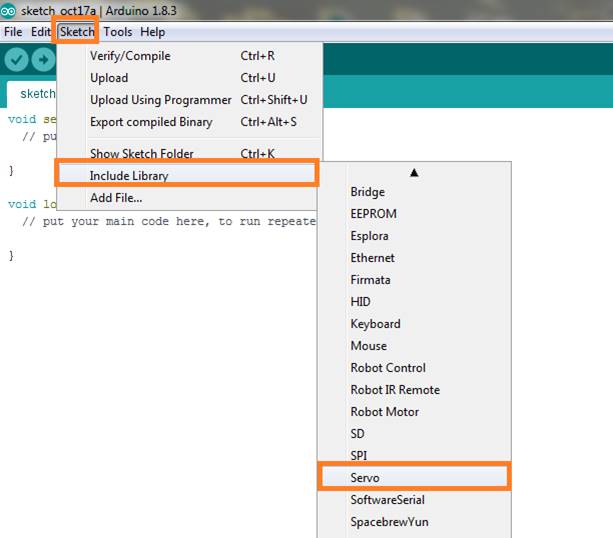
Task: Click the Upload arrow toolbar icon
Action: click(43, 60)
